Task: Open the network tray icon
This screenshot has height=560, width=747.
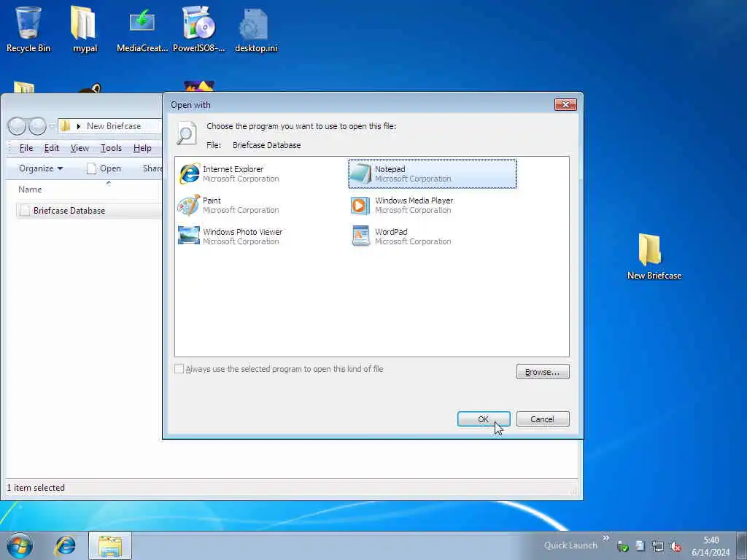Action: pos(657,546)
